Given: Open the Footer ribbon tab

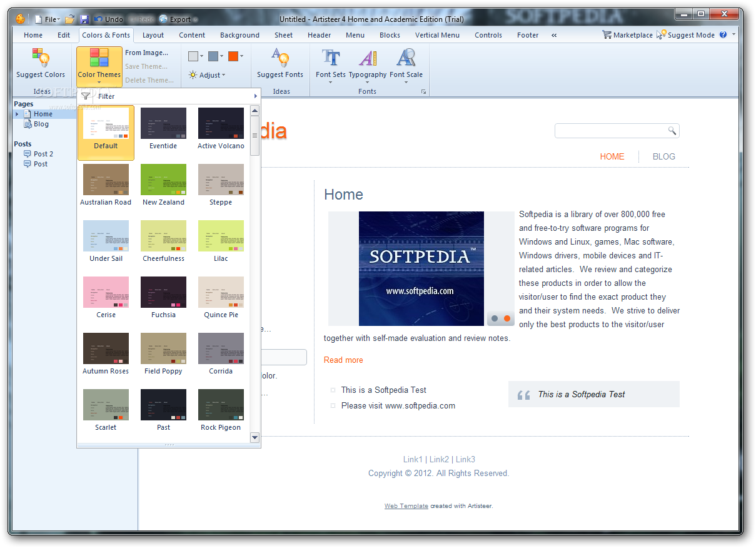Looking at the screenshot, I should tap(528, 35).
